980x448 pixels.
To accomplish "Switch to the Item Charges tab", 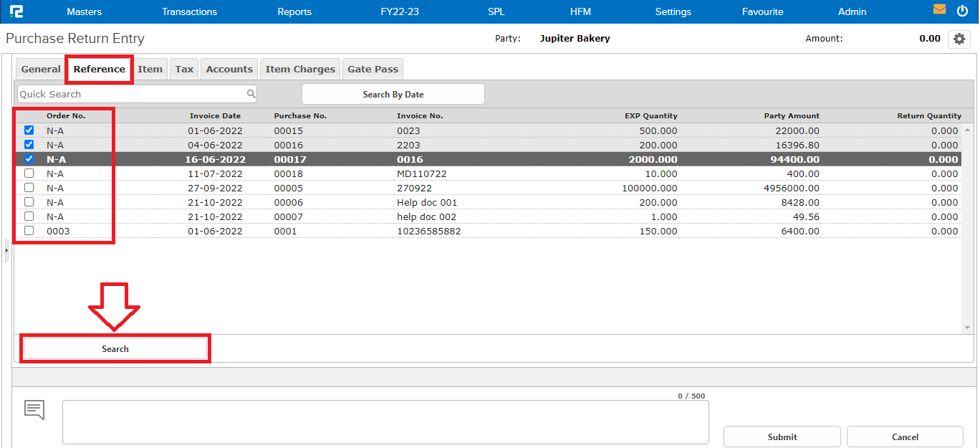I will [299, 70].
